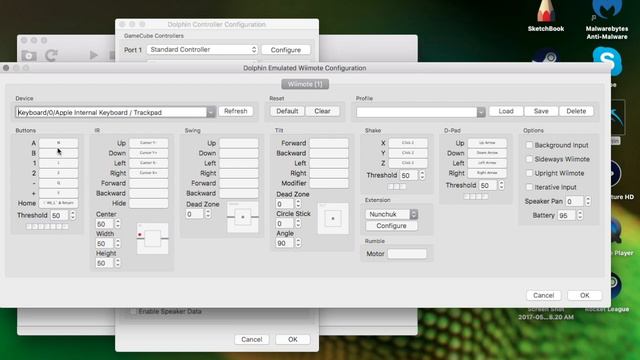This screenshot has height=360, width=640.
Task: Click the screenshot camera icon in Dolphin toolbar
Action: 29,56
